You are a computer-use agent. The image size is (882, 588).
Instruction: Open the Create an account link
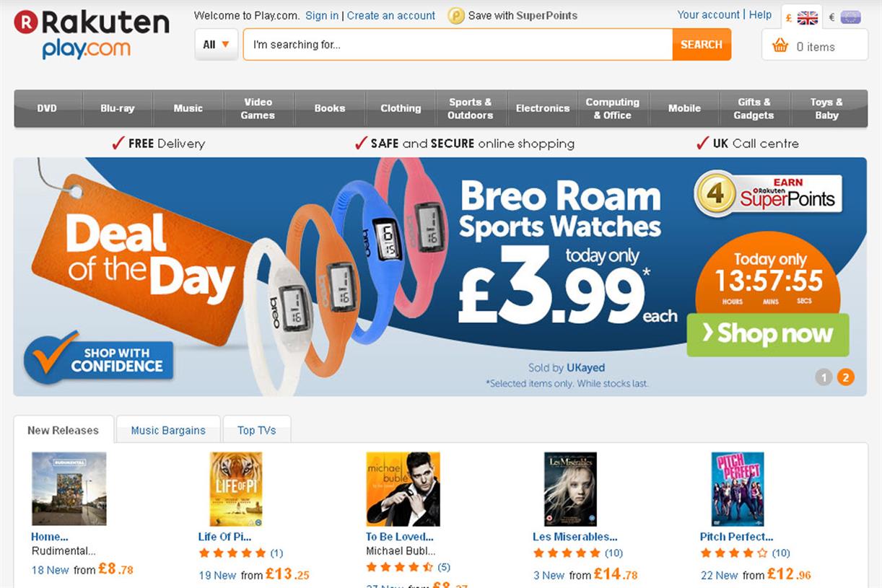pyautogui.click(x=390, y=15)
